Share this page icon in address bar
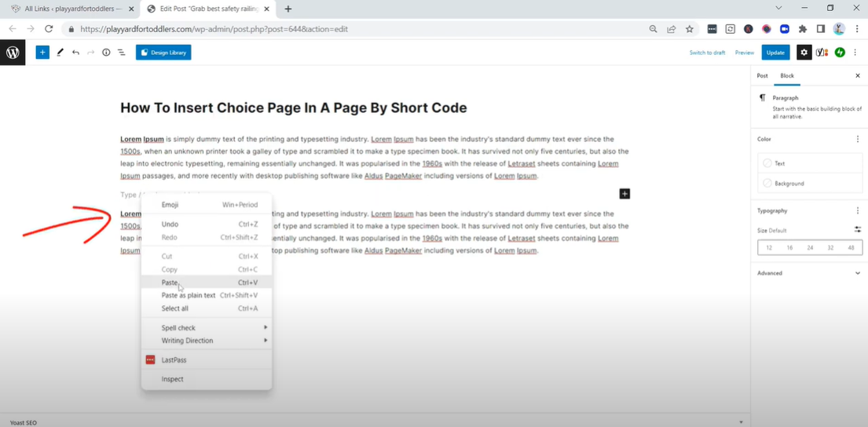This screenshot has height=427, width=868. [x=671, y=29]
